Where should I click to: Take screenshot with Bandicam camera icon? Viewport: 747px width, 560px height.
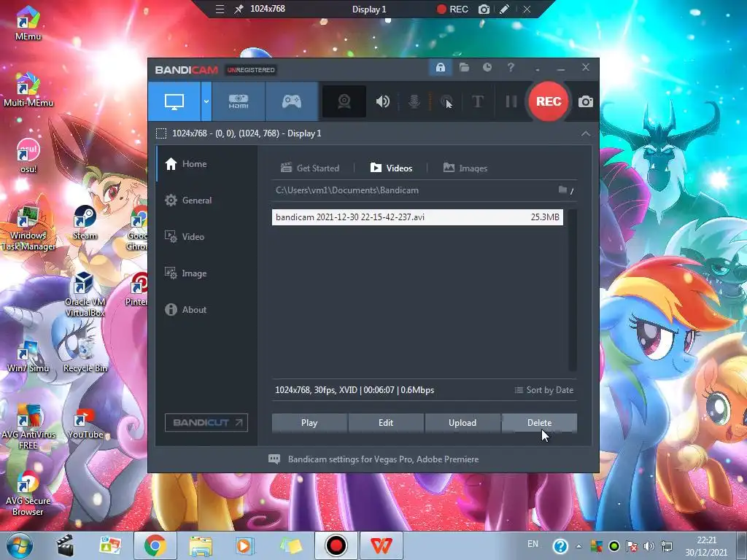tap(586, 101)
